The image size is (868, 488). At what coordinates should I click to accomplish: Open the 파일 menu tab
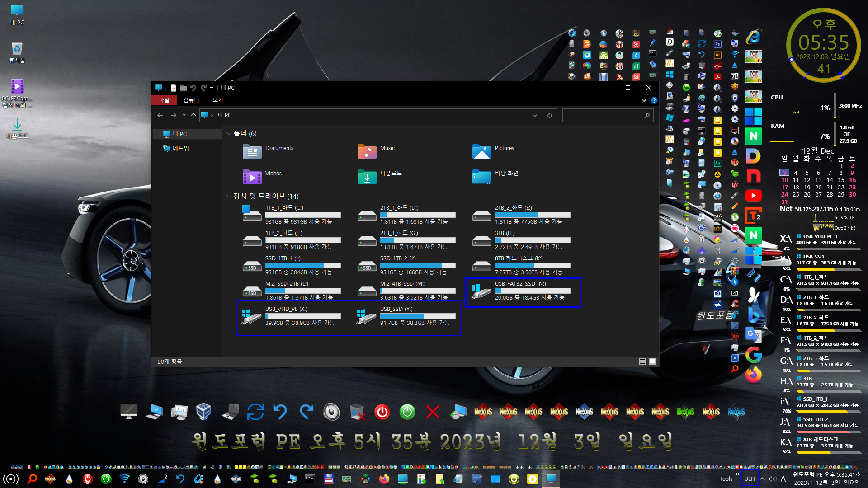[x=164, y=100]
